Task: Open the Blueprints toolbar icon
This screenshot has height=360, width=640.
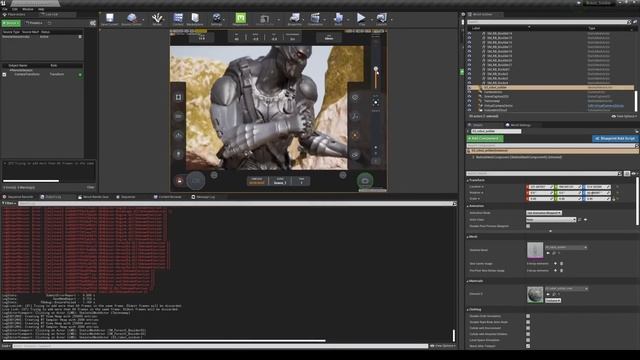Action: 295,19
